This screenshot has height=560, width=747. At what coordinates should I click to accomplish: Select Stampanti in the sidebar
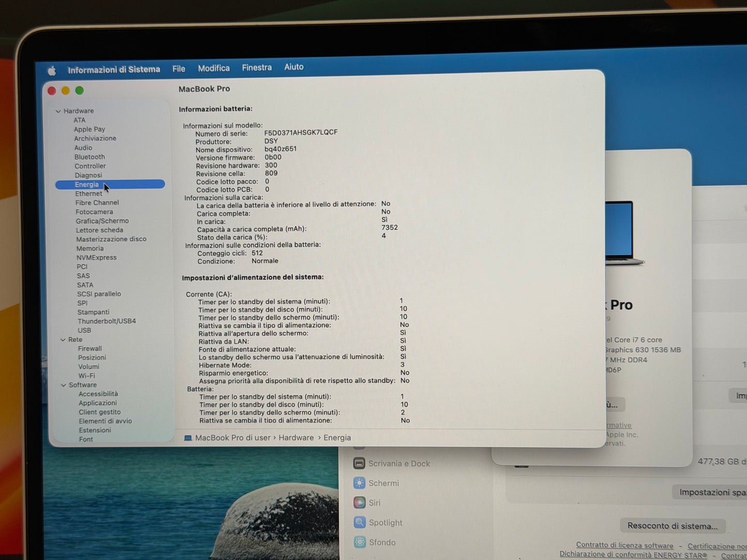(x=94, y=313)
